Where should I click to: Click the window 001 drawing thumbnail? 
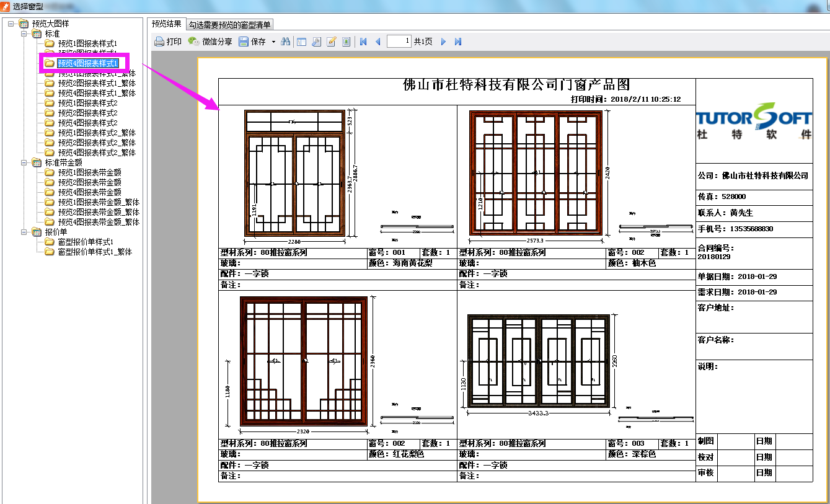tap(294, 174)
